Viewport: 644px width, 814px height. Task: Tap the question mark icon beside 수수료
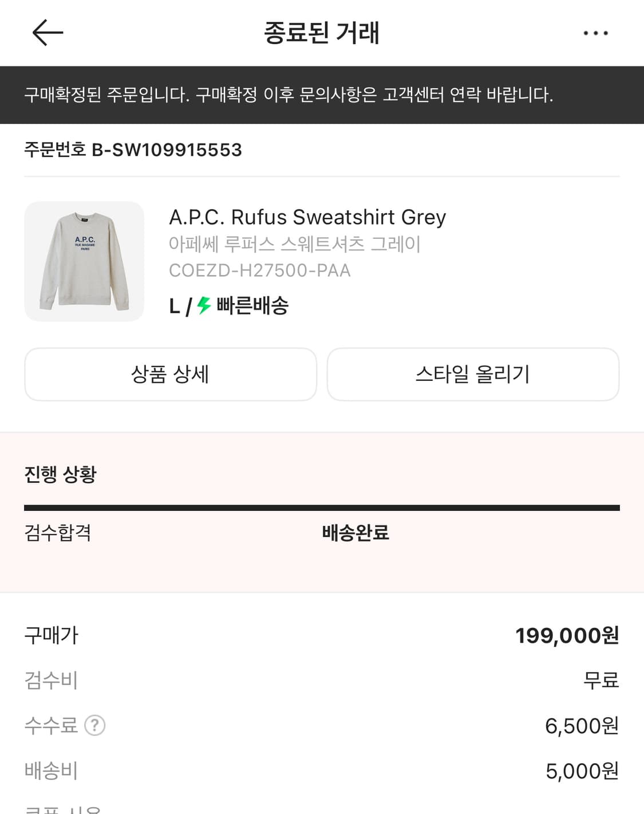pos(95,725)
